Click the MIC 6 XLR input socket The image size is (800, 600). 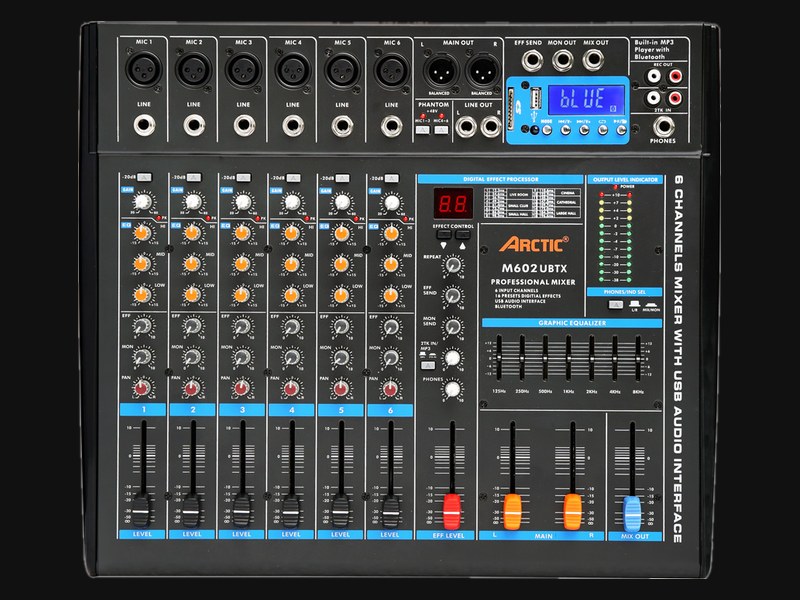[392, 69]
